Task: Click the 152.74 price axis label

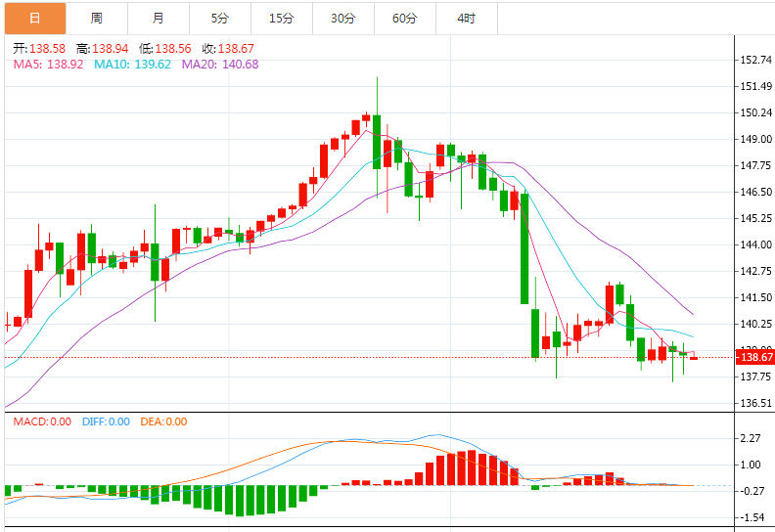Action: click(x=755, y=60)
